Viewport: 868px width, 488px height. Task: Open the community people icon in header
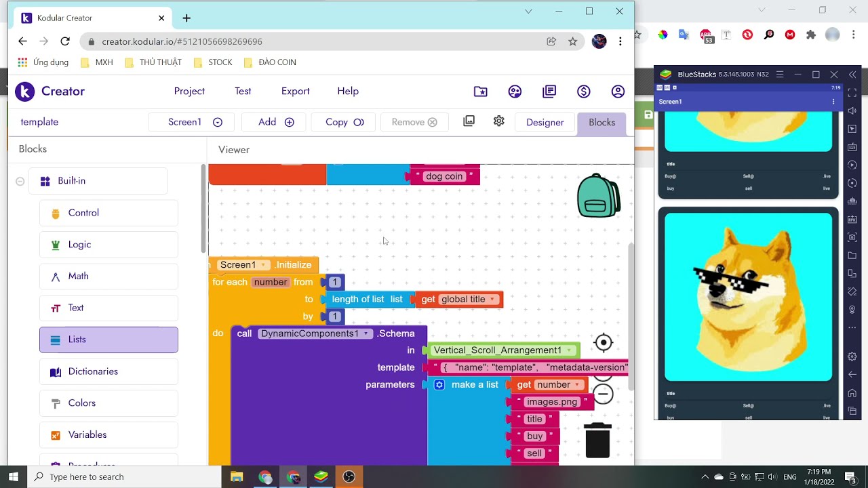point(515,91)
